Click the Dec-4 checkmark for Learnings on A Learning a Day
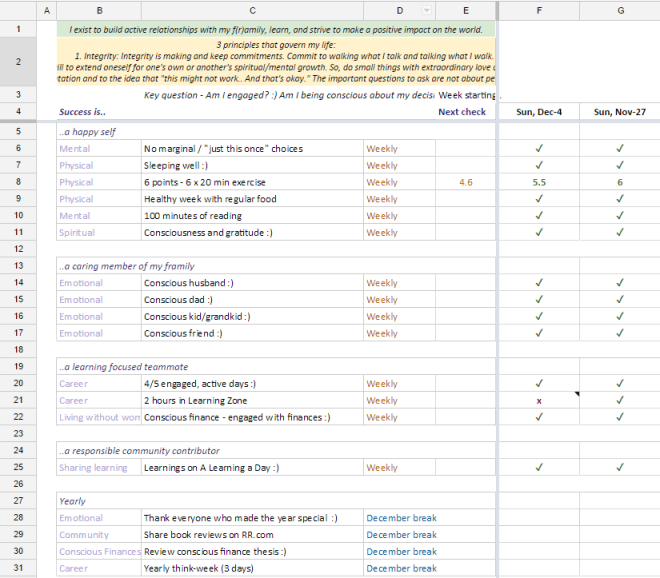Viewport: 660px width, 578px height. point(539,467)
